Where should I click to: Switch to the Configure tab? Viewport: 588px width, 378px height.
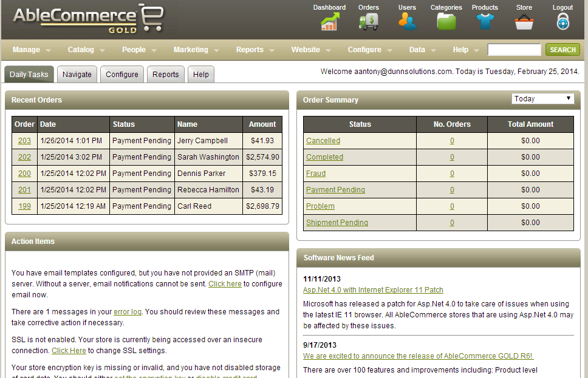point(122,75)
